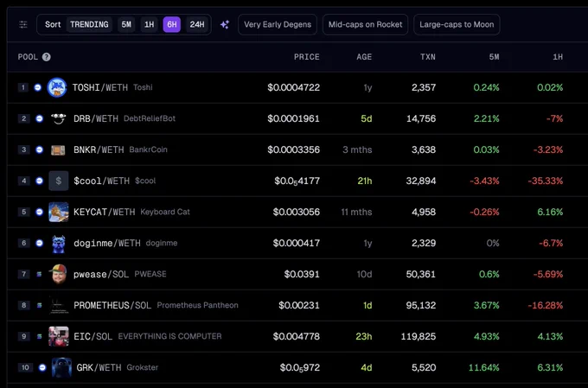Sort by the AGE column header

point(364,57)
